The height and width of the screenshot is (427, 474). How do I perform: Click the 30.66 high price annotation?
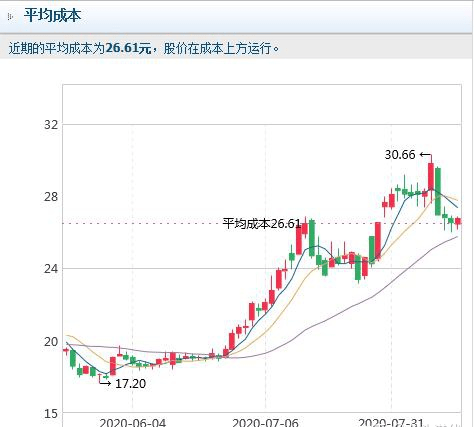[400, 155]
